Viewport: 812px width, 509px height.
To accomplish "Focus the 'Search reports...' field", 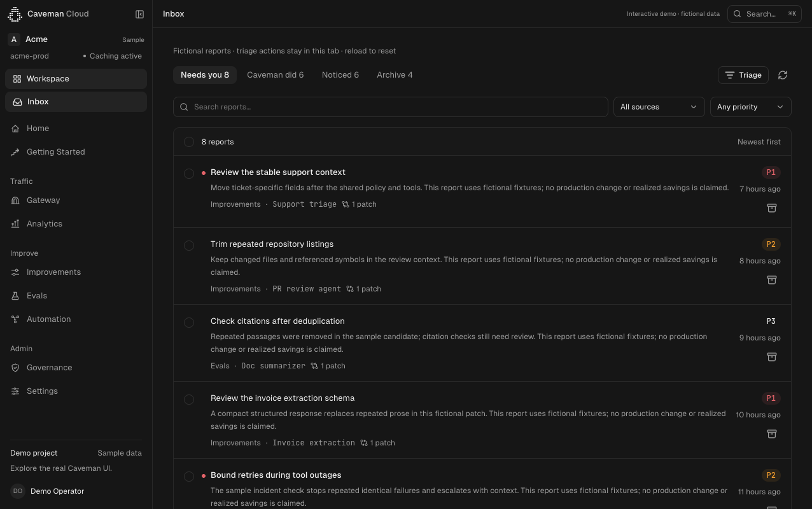I will [390, 107].
